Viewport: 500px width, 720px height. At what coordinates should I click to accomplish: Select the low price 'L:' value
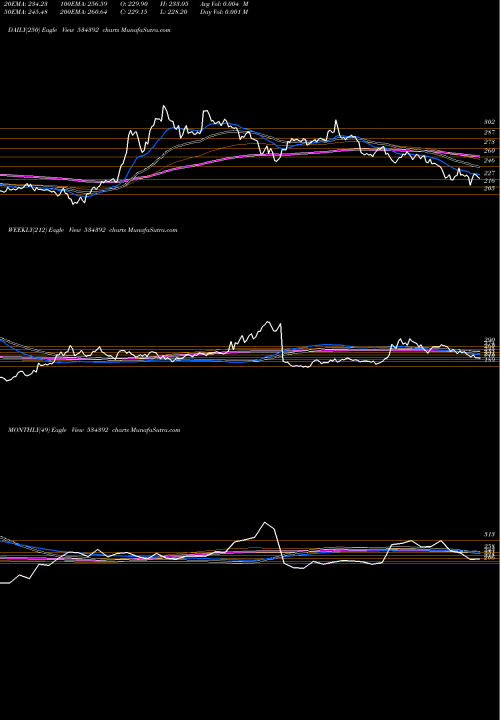pyautogui.click(x=174, y=12)
